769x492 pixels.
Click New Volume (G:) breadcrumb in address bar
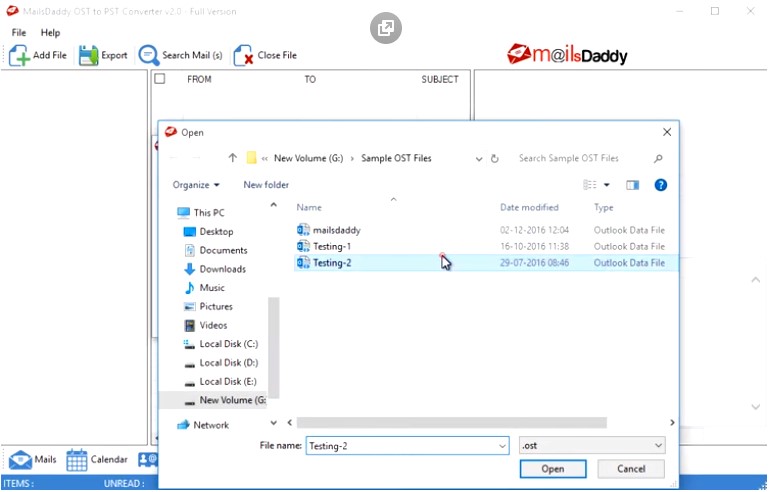308,158
